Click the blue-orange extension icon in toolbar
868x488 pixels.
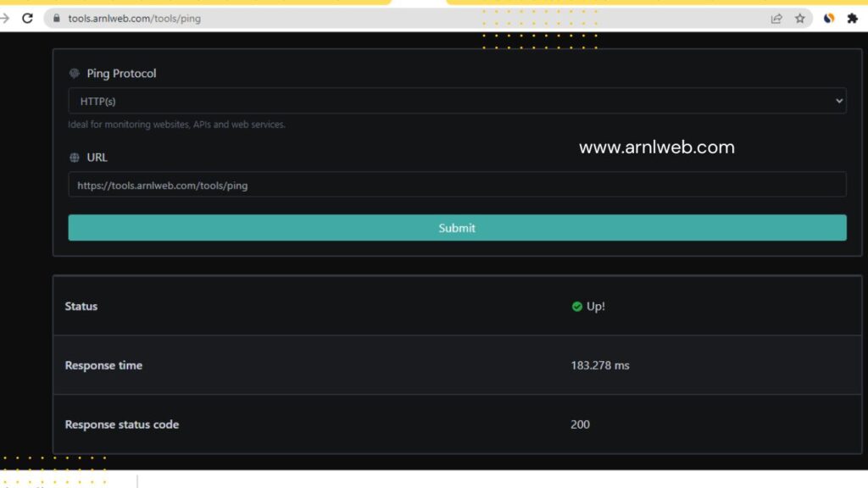pyautogui.click(x=828, y=17)
